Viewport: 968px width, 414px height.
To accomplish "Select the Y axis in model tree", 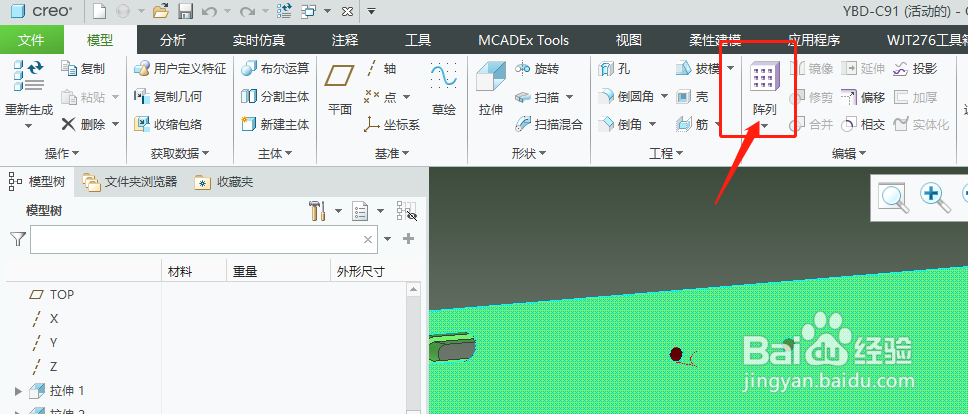I will pos(46,342).
